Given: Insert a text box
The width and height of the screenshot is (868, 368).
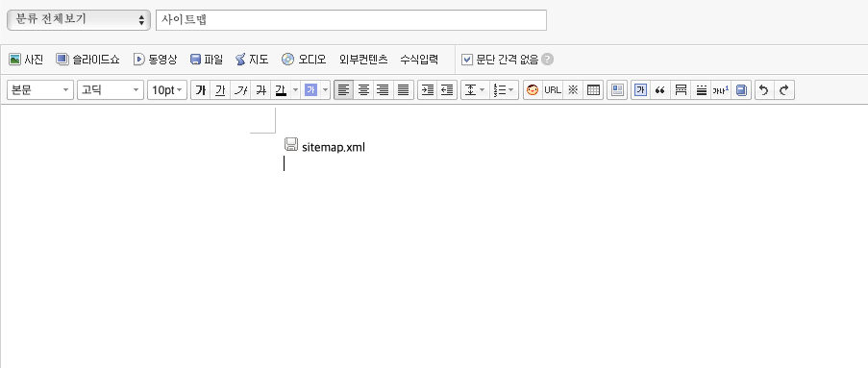Looking at the screenshot, I should (640, 89).
